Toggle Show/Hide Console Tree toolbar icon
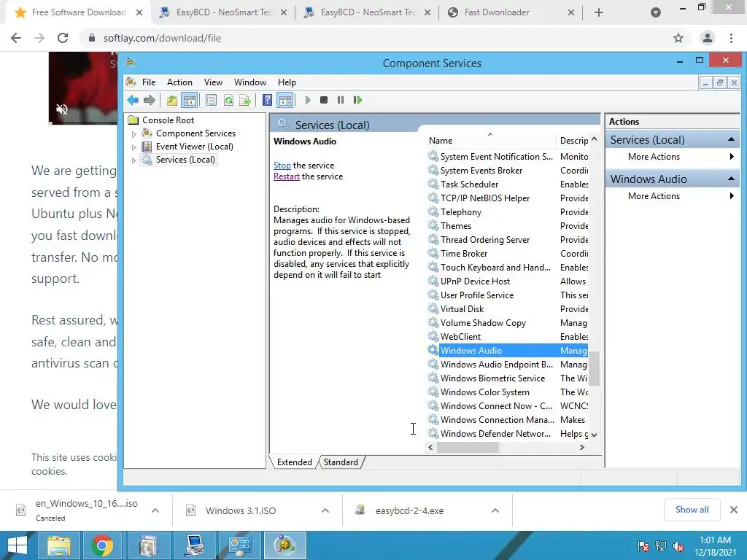The height and width of the screenshot is (560, 747). (189, 100)
